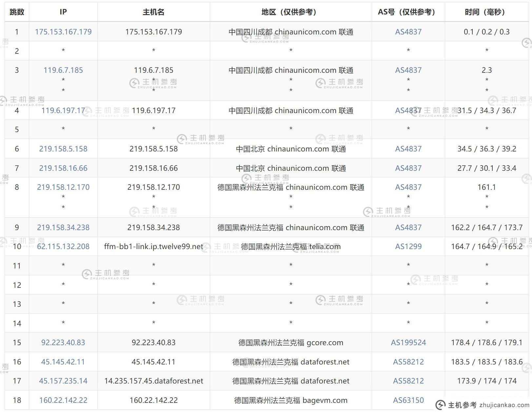The width and height of the screenshot is (532, 413).
Task: Open IP link 45.157.235.14
Action: [63, 381]
